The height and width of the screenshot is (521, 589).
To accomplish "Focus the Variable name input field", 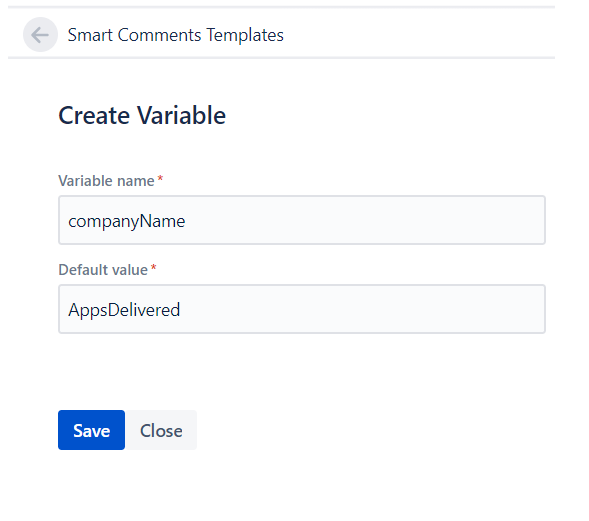I will pyautogui.click(x=302, y=220).
